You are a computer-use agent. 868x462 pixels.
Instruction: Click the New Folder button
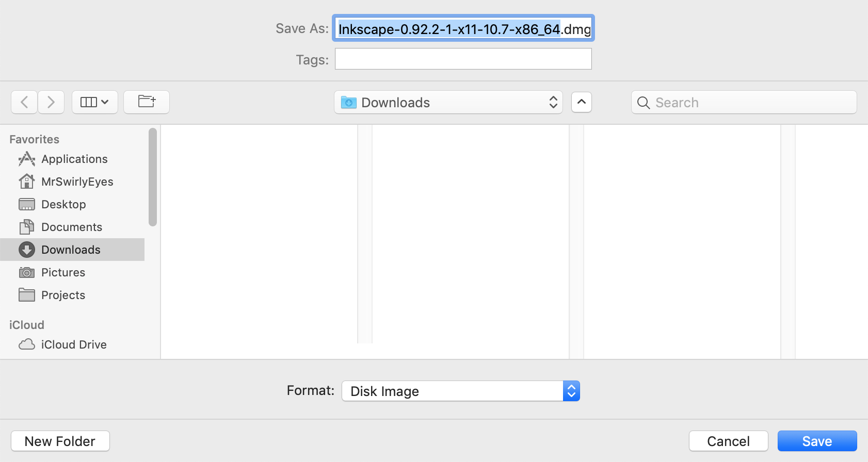click(x=60, y=441)
